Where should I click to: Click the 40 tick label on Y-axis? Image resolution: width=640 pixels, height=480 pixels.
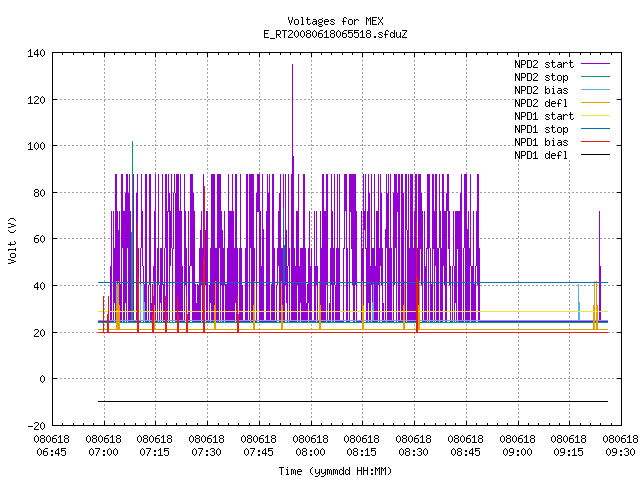39,286
